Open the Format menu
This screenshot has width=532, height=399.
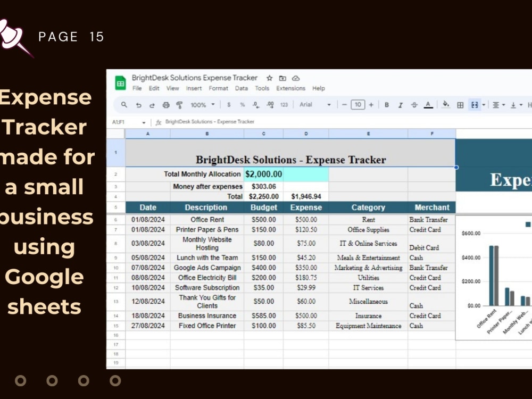pyautogui.click(x=219, y=88)
